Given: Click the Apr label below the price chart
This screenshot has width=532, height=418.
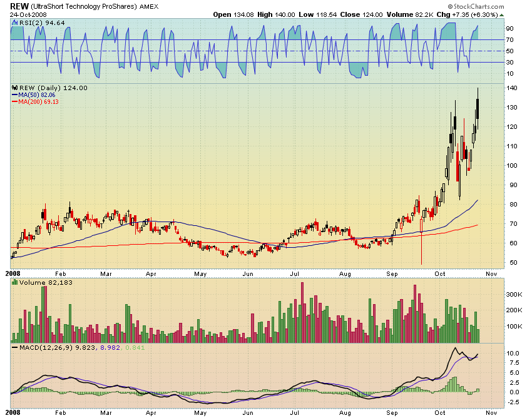Looking at the screenshot, I should 151,274.
